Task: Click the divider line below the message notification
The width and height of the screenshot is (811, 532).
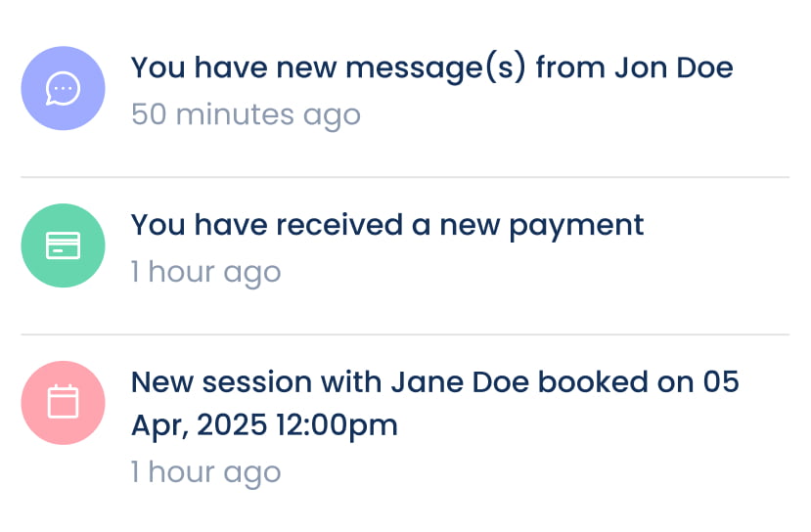Action: point(405,177)
